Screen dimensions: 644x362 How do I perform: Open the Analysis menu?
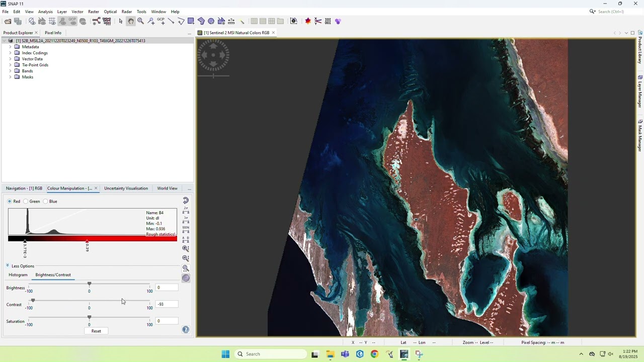click(45, 12)
